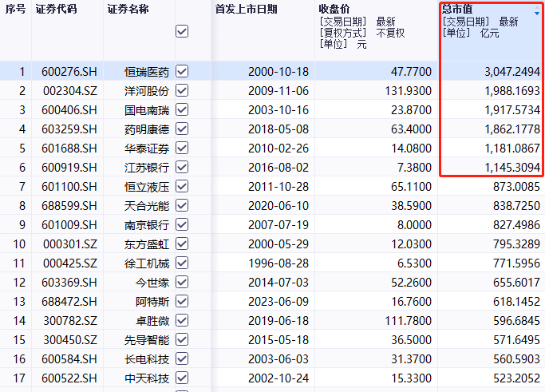
Task: Click closing price 8.0000
Action: [414, 224]
